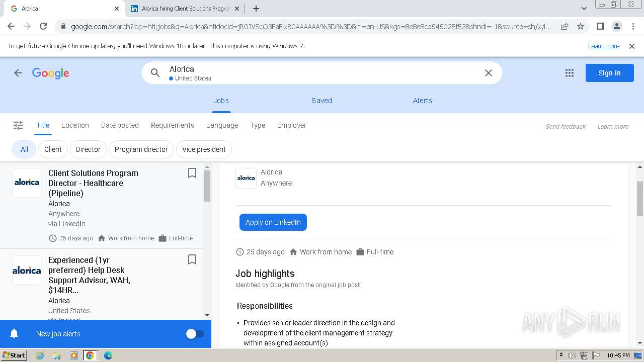
Task: Click the Job highlights heading
Action: [265, 274]
